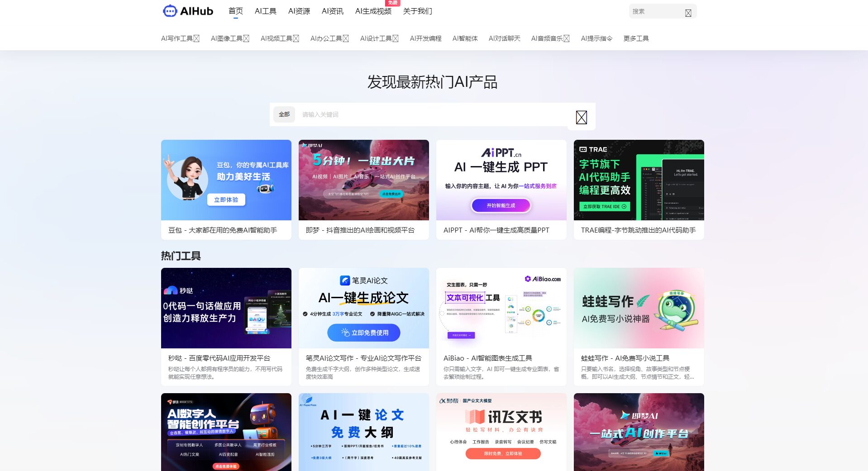Viewport: 868px width, 471px height.
Task: Click the large search icon beside the keyword field
Action: coord(581,117)
